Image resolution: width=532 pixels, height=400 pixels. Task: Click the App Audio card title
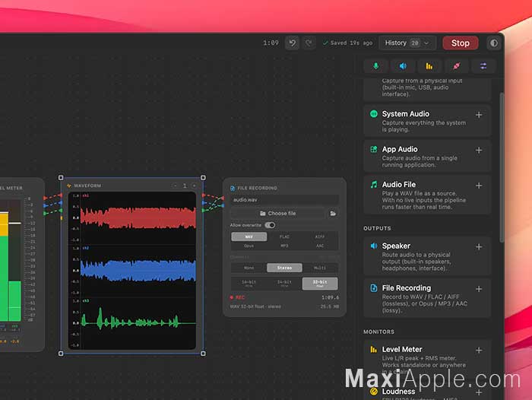pos(400,149)
